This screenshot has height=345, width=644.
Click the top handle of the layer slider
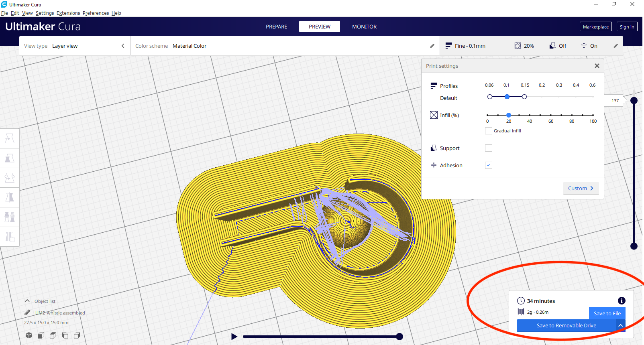pos(634,100)
